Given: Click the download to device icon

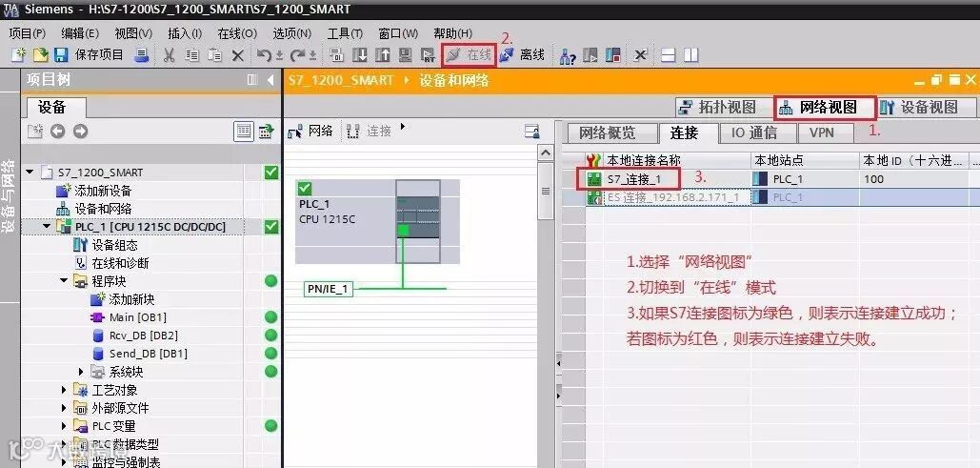Looking at the screenshot, I should point(359,55).
